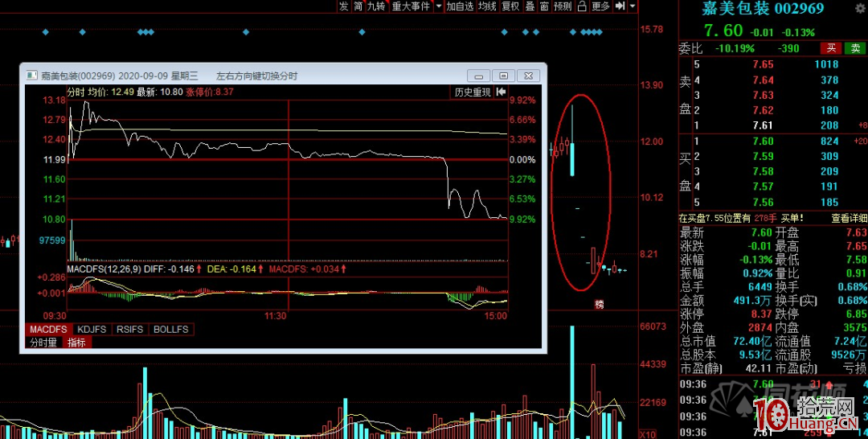Click the tallest cyan volume bar at far right
This screenshot has height=439, width=868.
pos(572,382)
